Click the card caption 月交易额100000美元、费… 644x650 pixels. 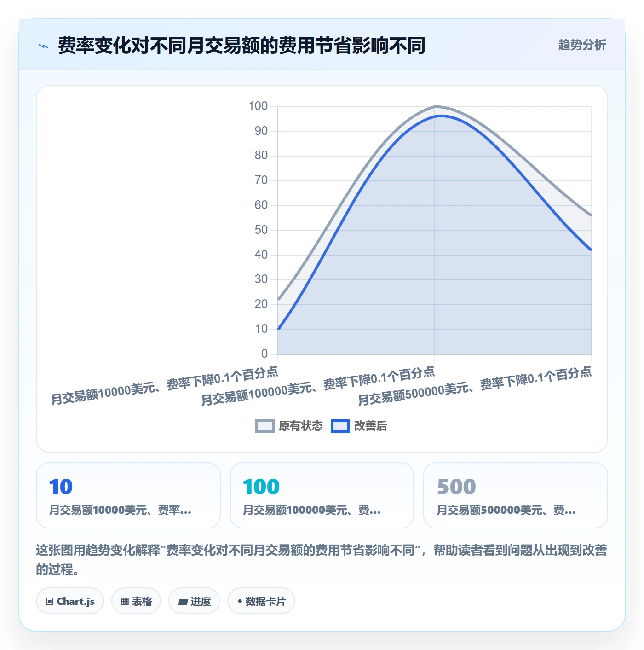tap(312, 510)
